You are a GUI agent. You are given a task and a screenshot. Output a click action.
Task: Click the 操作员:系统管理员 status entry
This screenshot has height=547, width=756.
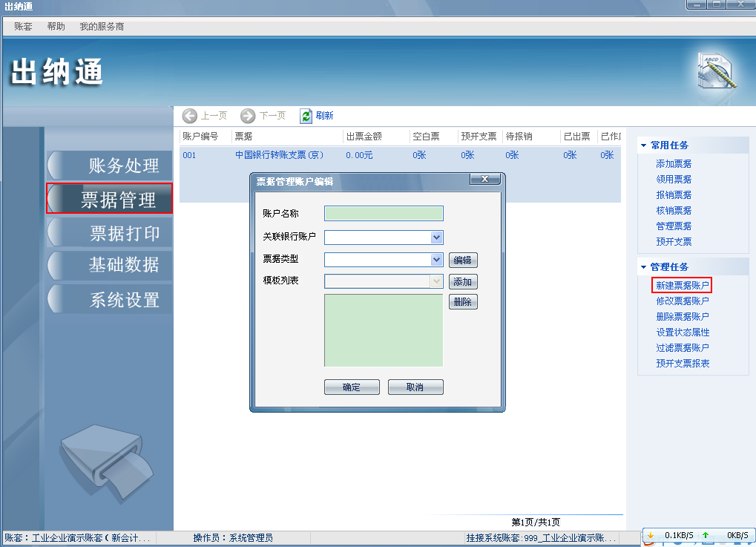tap(233, 538)
